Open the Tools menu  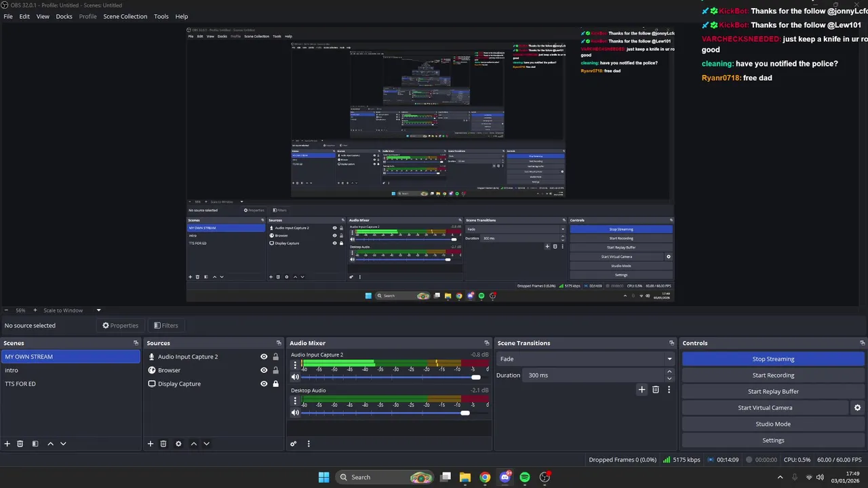[x=161, y=16]
